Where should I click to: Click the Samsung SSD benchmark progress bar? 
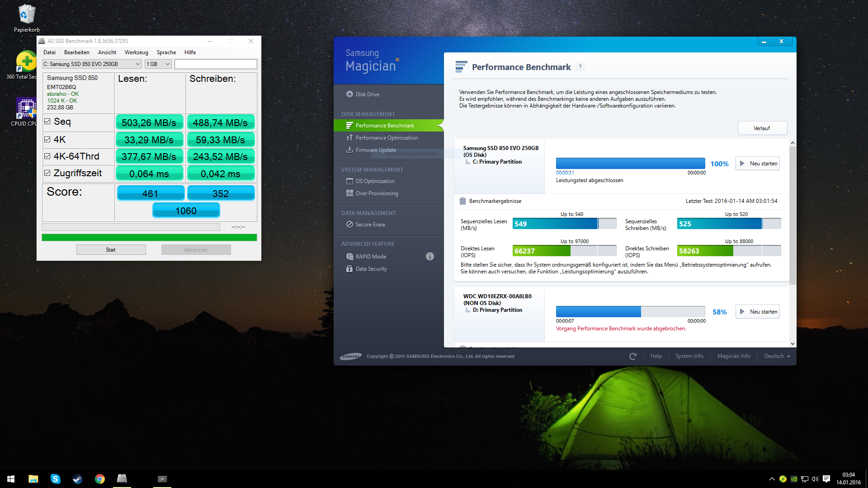pyautogui.click(x=630, y=164)
